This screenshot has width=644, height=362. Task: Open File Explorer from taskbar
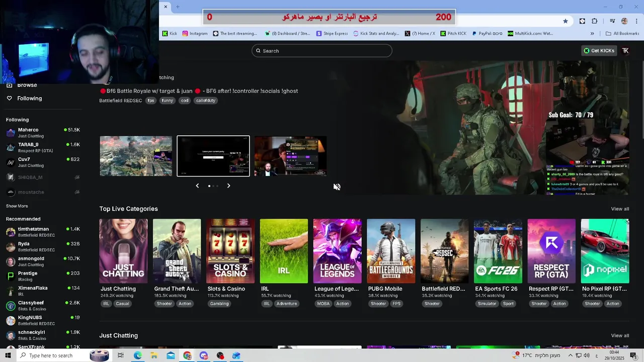154,355
